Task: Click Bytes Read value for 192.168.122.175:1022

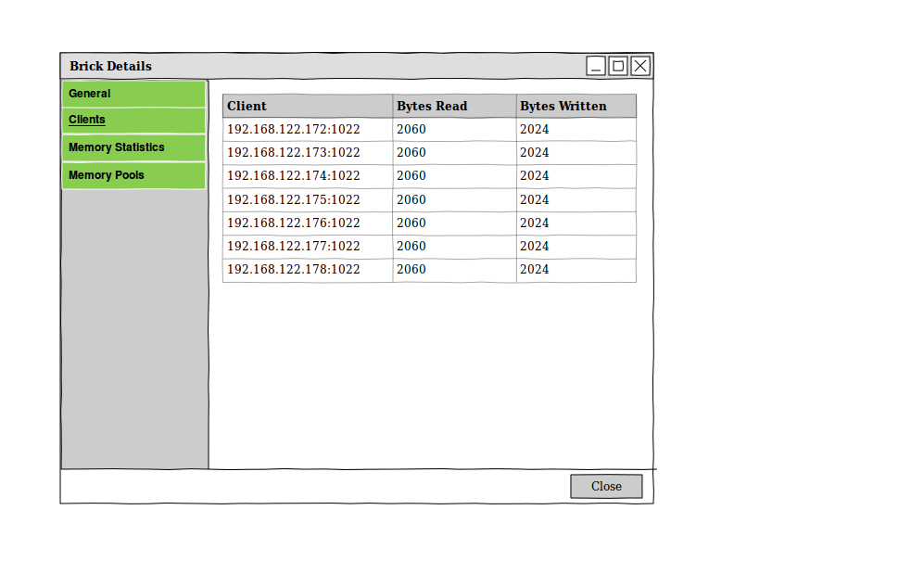Action: pos(411,199)
